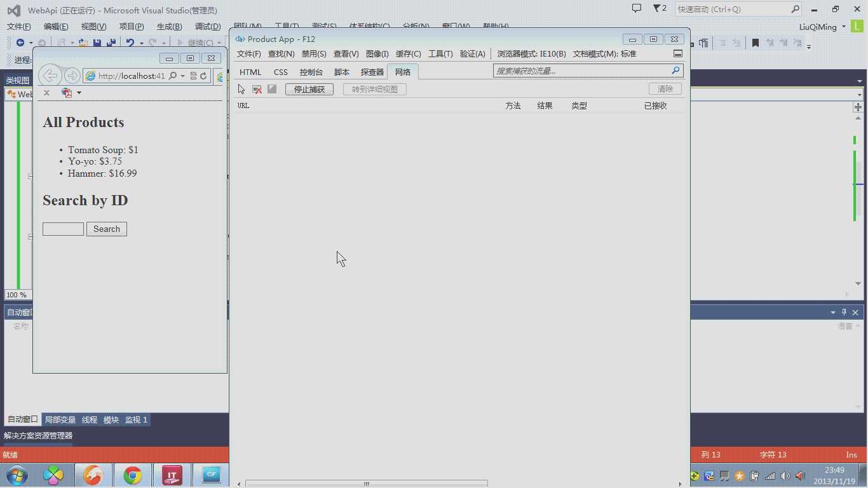Switch to 局部变量 tab in Visual Studio
The height and width of the screenshot is (488, 868).
point(60,420)
